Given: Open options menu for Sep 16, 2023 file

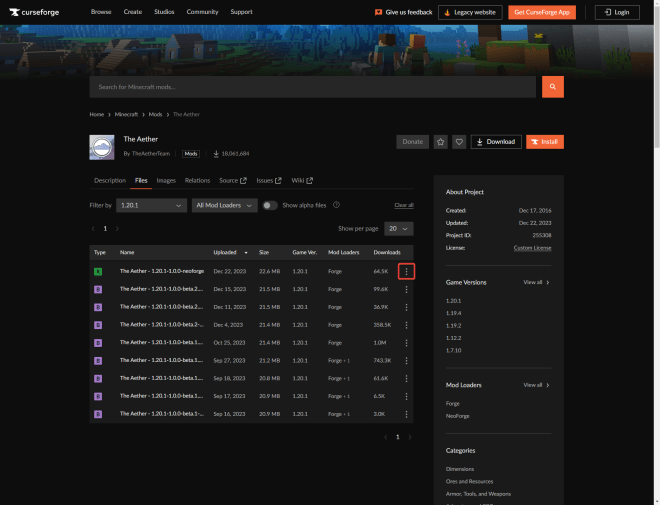Looking at the screenshot, I should coord(406,414).
